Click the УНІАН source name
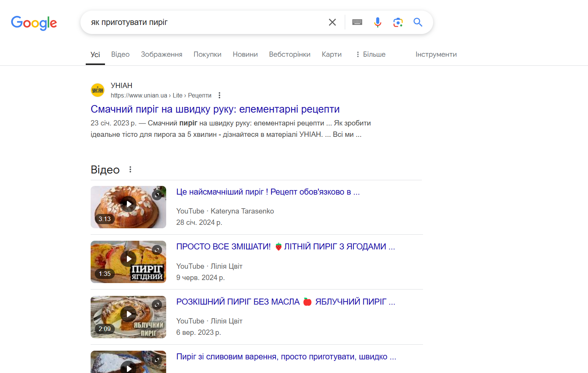 coord(122,85)
